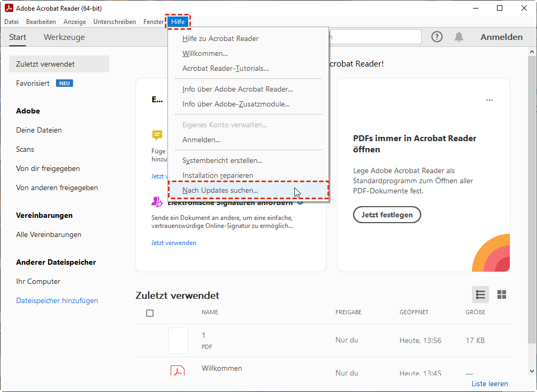Click the thumbnail of file 1

click(178, 341)
